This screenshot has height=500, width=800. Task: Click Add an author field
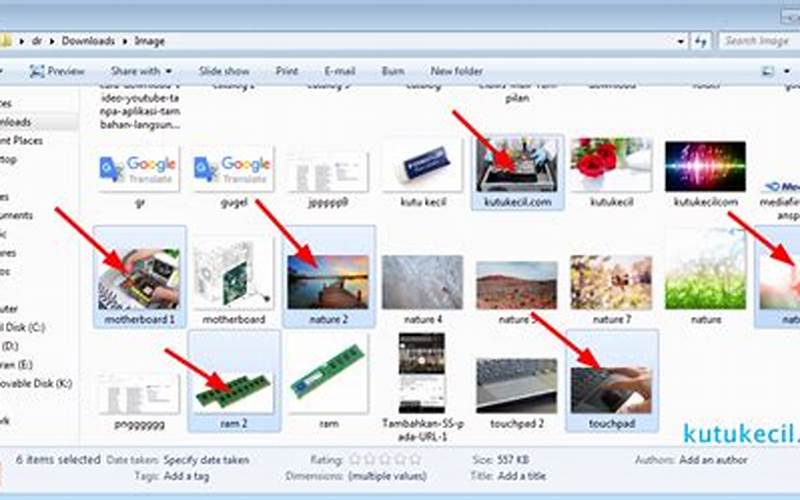[713, 460]
